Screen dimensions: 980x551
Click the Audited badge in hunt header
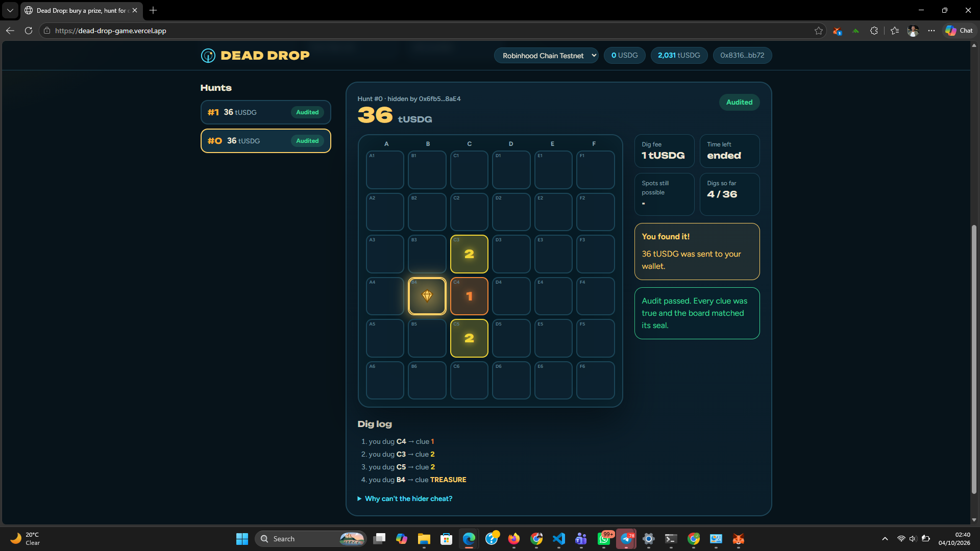pyautogui.click(x=739, y=102)
